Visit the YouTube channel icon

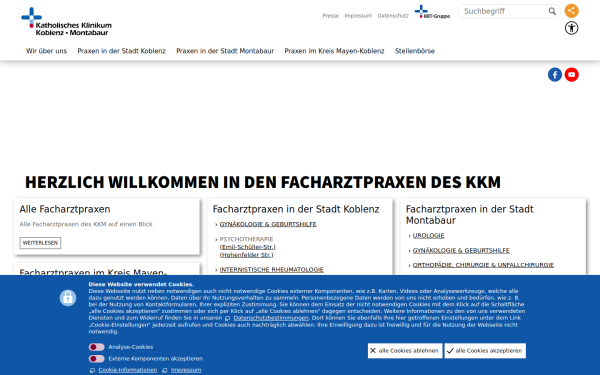click(571, 75)
